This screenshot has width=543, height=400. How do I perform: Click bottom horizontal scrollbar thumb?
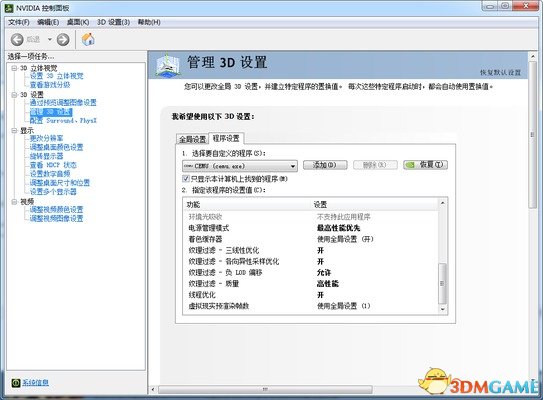(x=265, y=390)
